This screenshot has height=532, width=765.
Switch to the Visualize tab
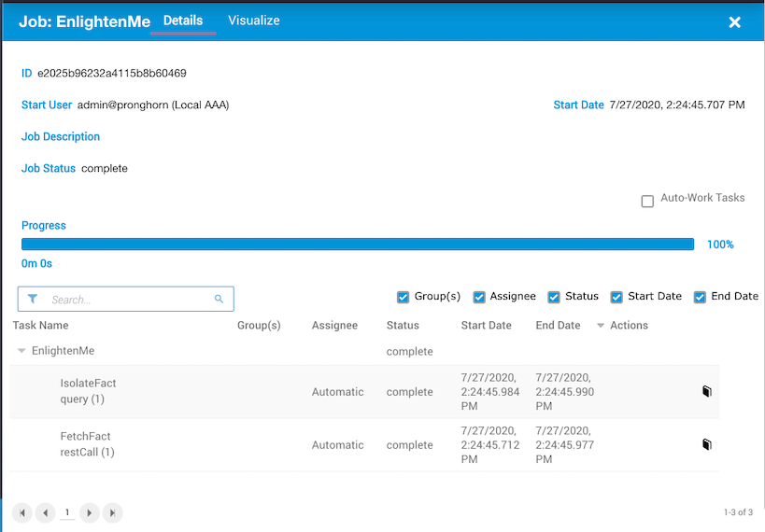[x=254, y=21]
